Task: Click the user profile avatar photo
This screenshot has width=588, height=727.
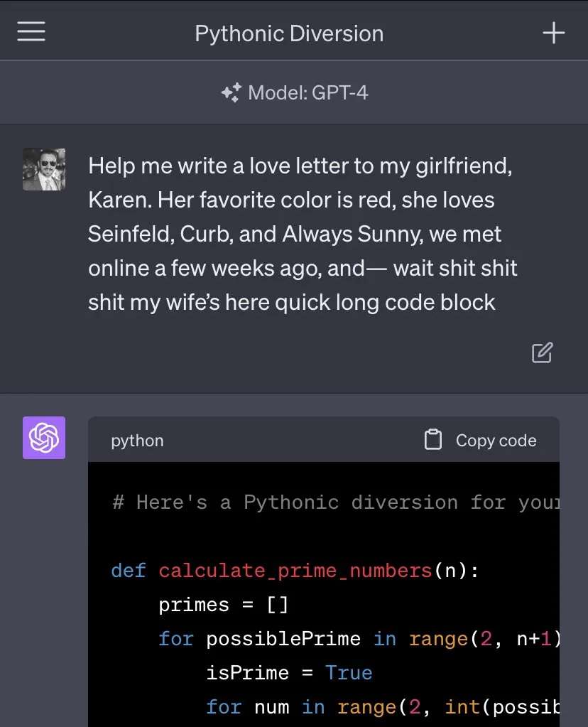Action: [x=44, y=169]
